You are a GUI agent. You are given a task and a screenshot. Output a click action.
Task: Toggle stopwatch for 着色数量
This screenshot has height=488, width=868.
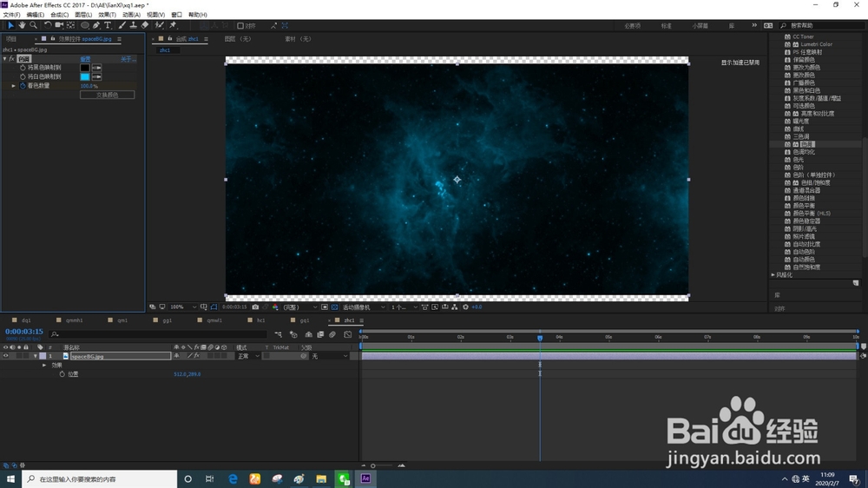point(23,86)
